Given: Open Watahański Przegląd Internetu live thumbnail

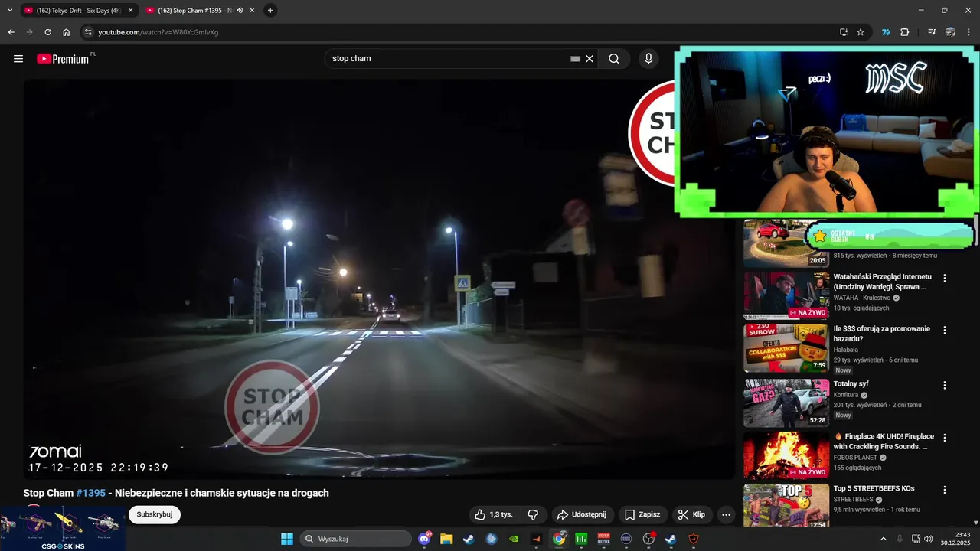Looking at the screenshot, I should (x=786, y=295).
